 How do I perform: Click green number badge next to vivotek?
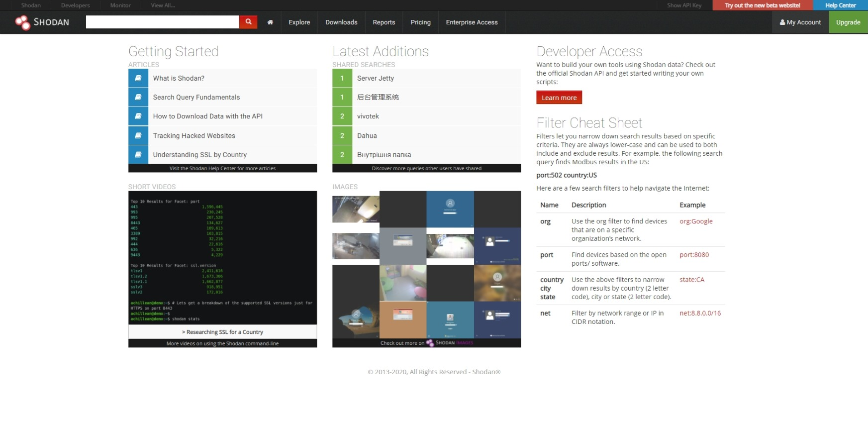click(x=342, y=116)
